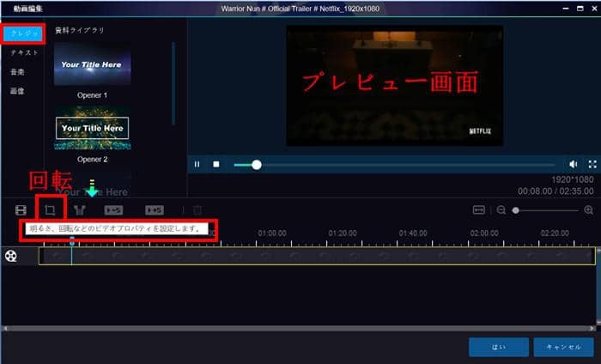
Task: Switch to the テキスト tab
Action: click(x=24, y=52)
